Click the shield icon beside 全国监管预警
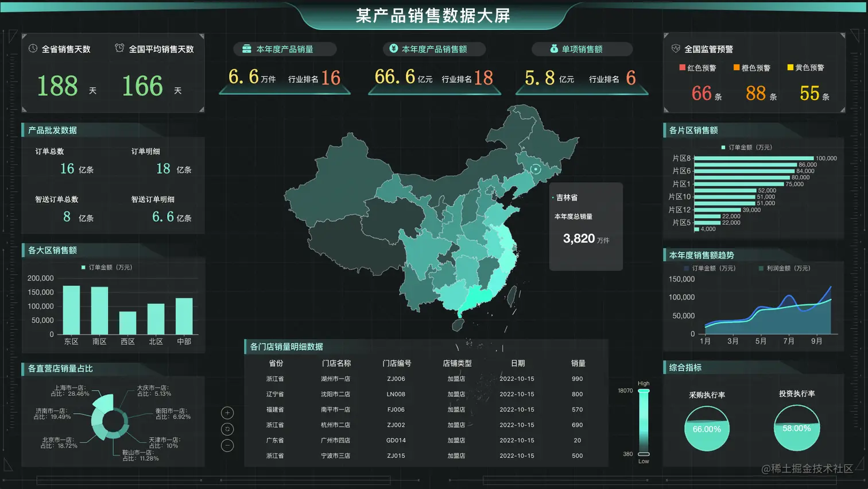This screenshot has height=489, width=868. pyautogui.click(x=676, y=49)
